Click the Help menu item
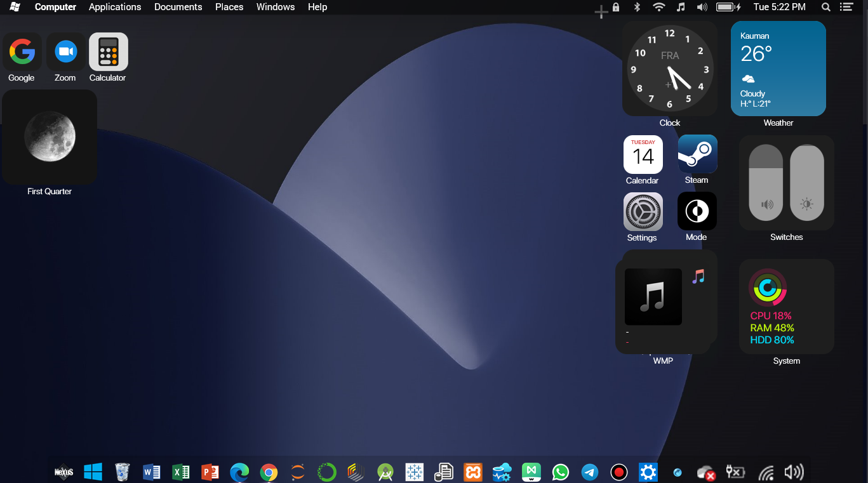This screenshot has width=868, height=483. [x=317, y=7]
